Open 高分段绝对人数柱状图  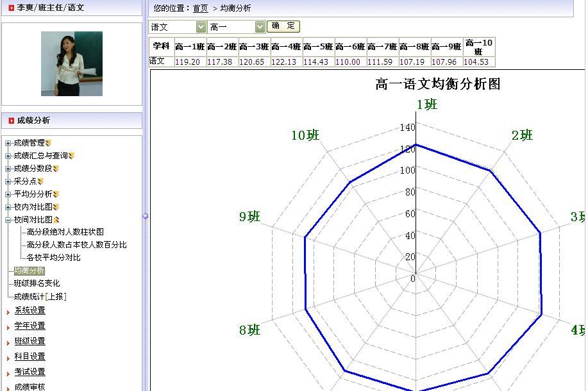65,232
